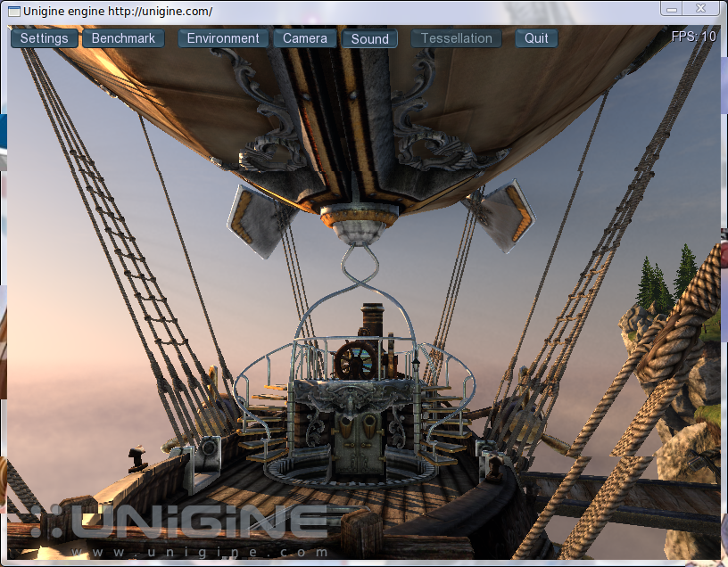Open the Settings menu
The image size is (728, 567).
[44, 38]
